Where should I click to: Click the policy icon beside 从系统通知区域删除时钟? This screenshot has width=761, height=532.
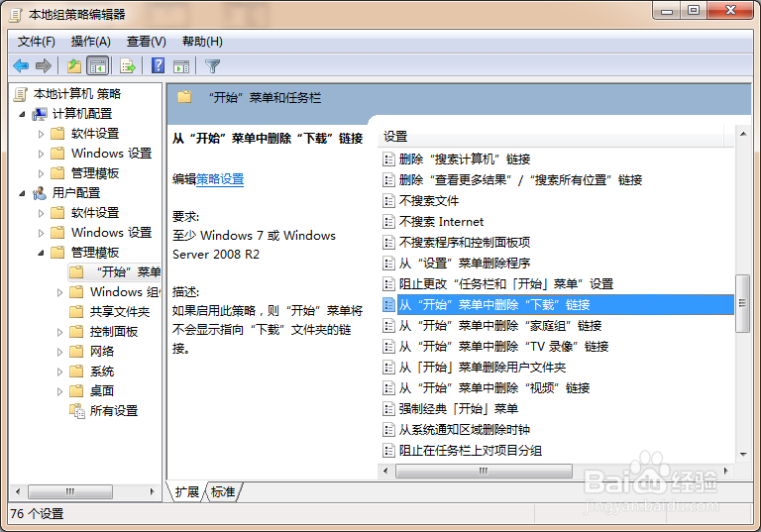[x=388, y=430]
